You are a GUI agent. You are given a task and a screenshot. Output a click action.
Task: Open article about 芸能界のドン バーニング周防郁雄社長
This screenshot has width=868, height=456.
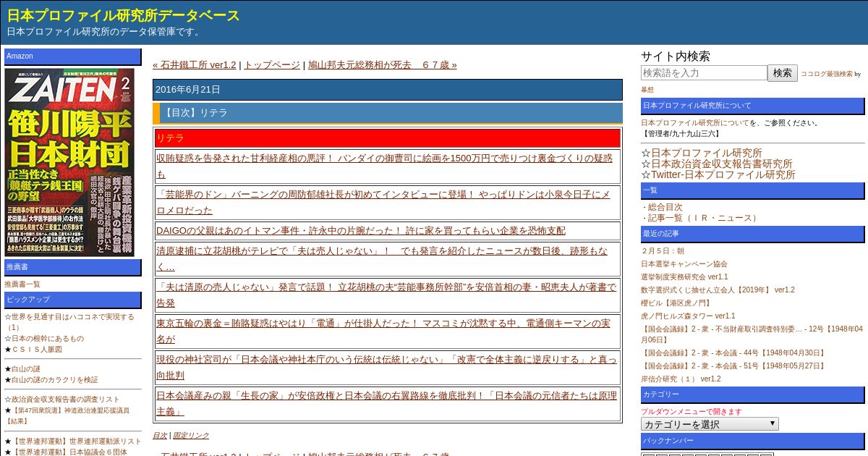coord(383,202)
